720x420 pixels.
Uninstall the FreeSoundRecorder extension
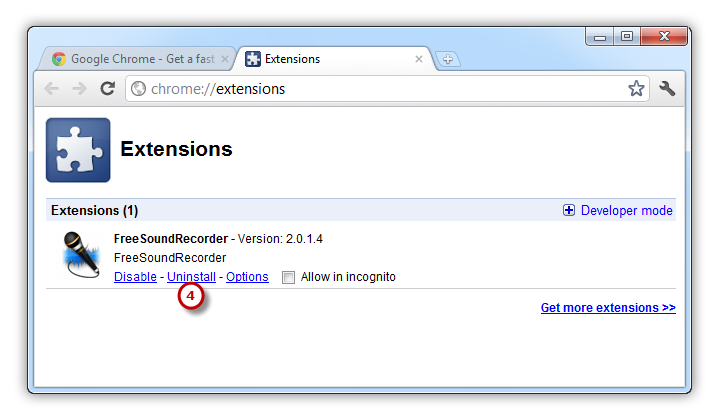pyautogui.click(x=191, y=277)
